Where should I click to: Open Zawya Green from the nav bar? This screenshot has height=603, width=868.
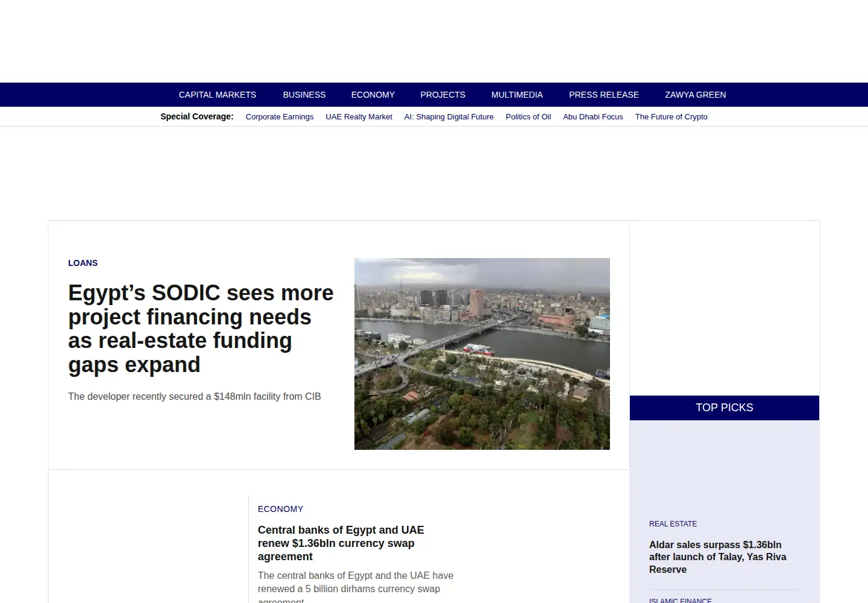tap(695, 95)
